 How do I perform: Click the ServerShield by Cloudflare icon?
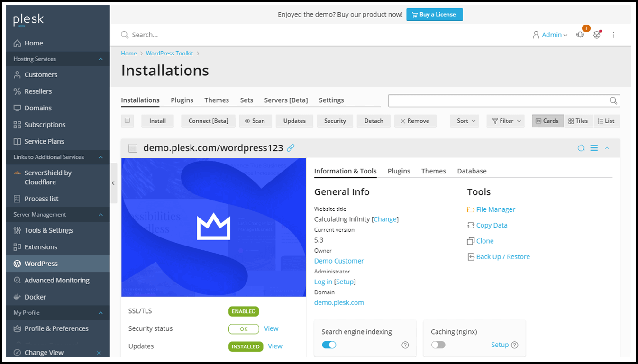point(17,173)
